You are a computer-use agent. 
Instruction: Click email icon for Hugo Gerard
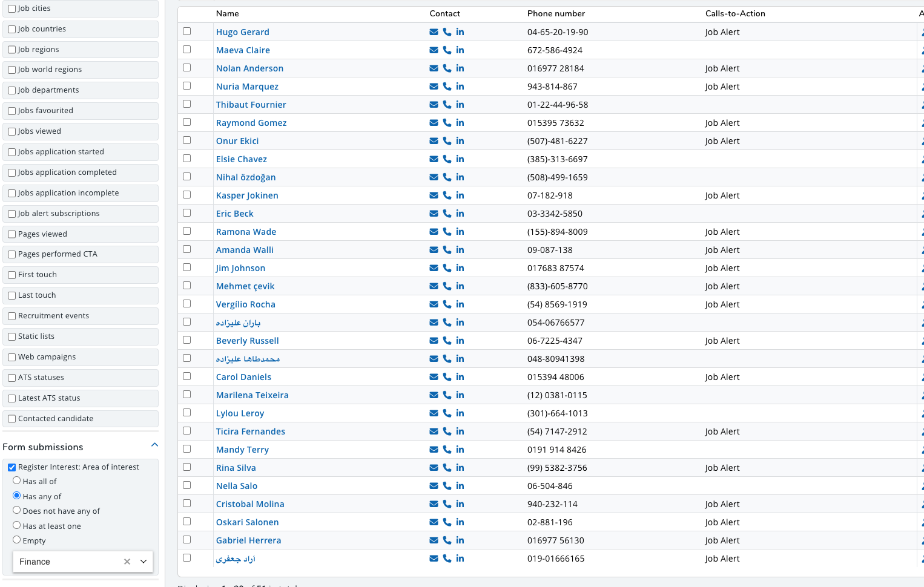coord(434,32)
